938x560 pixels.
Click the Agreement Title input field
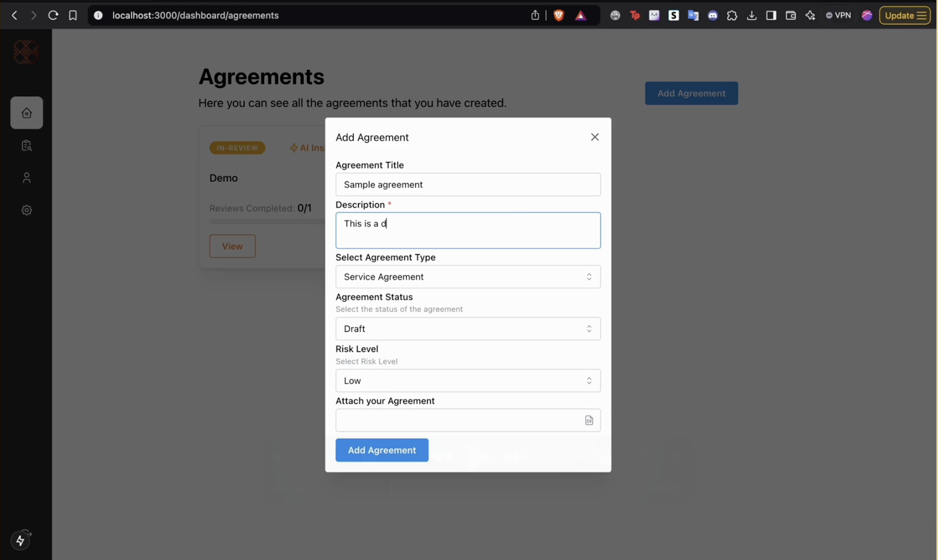click(468, 185)
